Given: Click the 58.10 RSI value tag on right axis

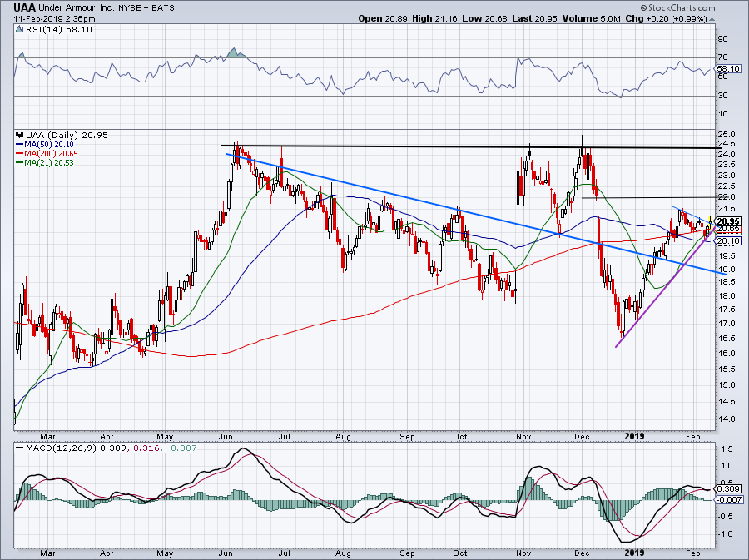Looking at the screenshot, I should point(729,69).
